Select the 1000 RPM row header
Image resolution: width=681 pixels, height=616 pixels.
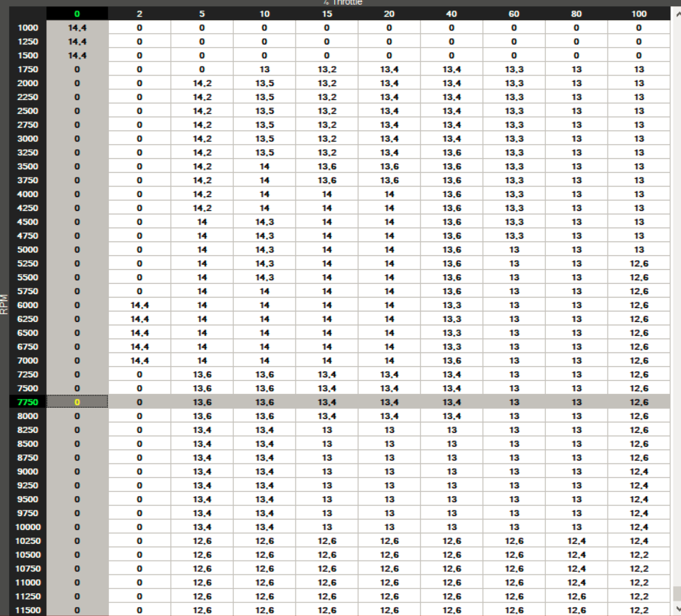[x=28, y=28]
